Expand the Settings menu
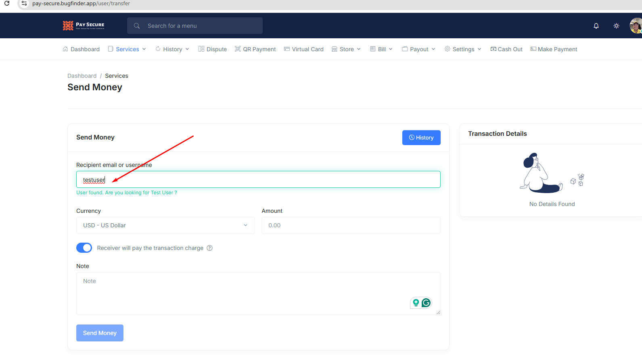Screen dimensions: 642x364 point(463,49)
